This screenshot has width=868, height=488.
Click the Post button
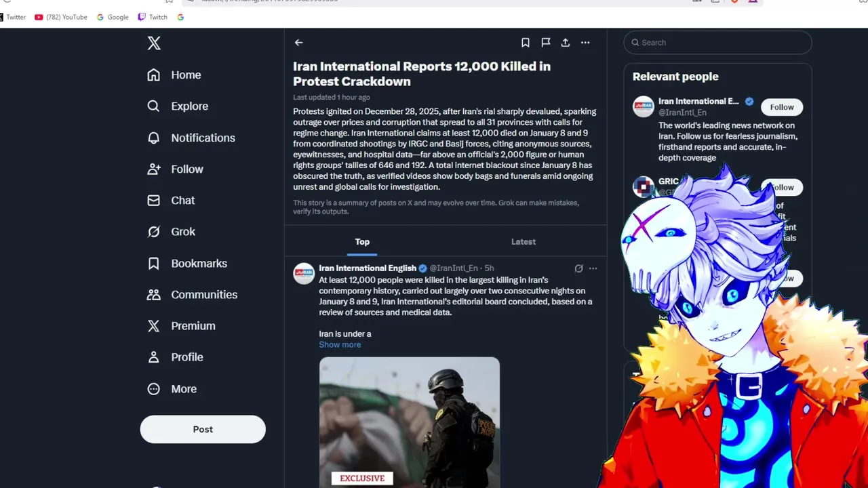(x=203, y=429)
